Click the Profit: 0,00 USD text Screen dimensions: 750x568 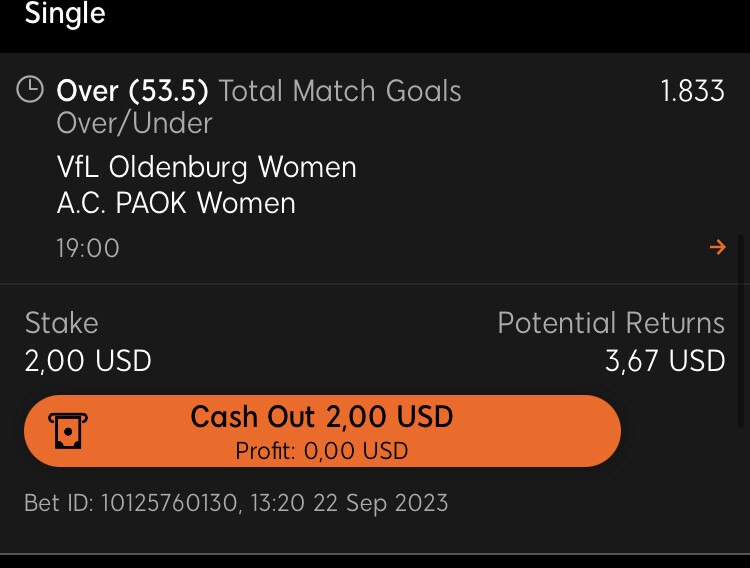(x=322, y=451)
